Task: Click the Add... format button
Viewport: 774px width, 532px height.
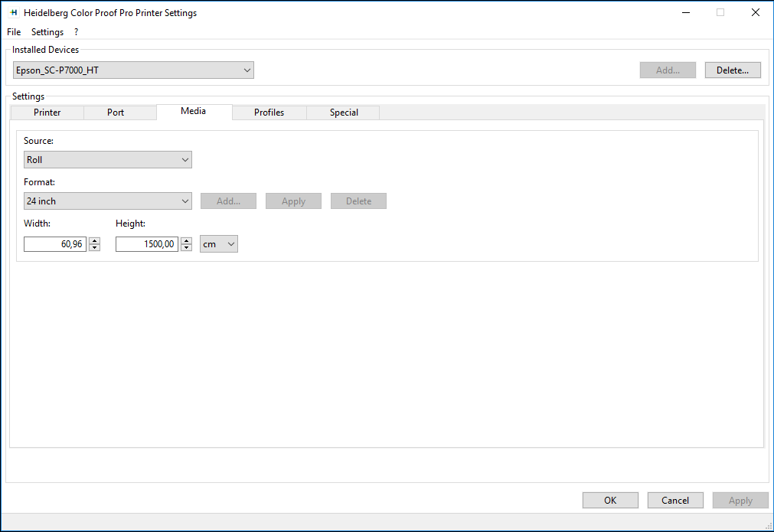Action: [229, 201]
